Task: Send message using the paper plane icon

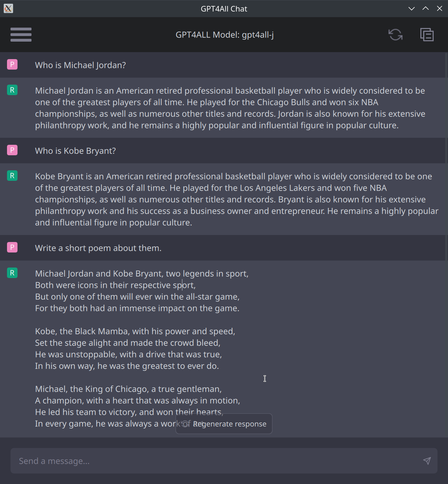Action: pyautogui.click(x=427, y=461)
